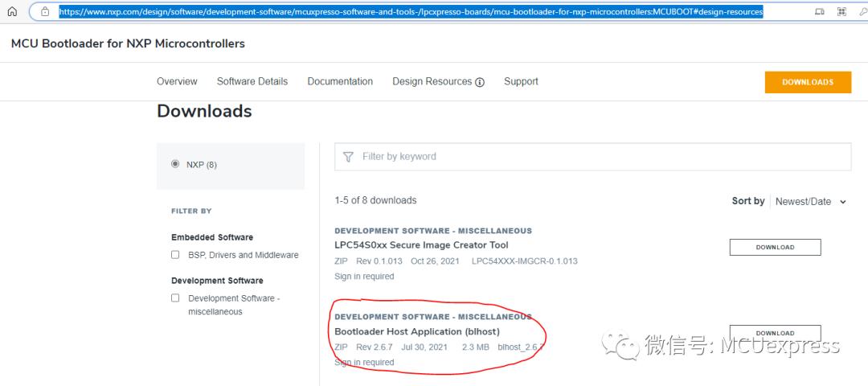Open the Software Details tab

tap(252, 81)
